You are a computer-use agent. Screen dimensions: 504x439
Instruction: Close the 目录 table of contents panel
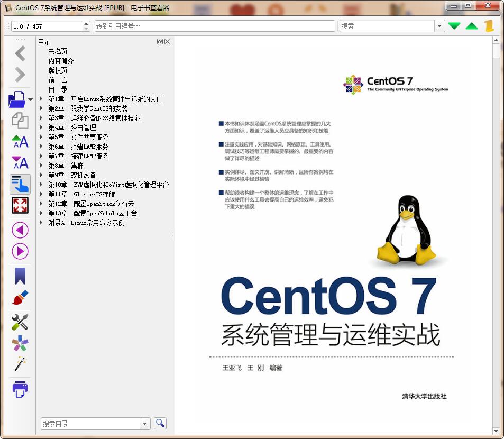point(168,41)
